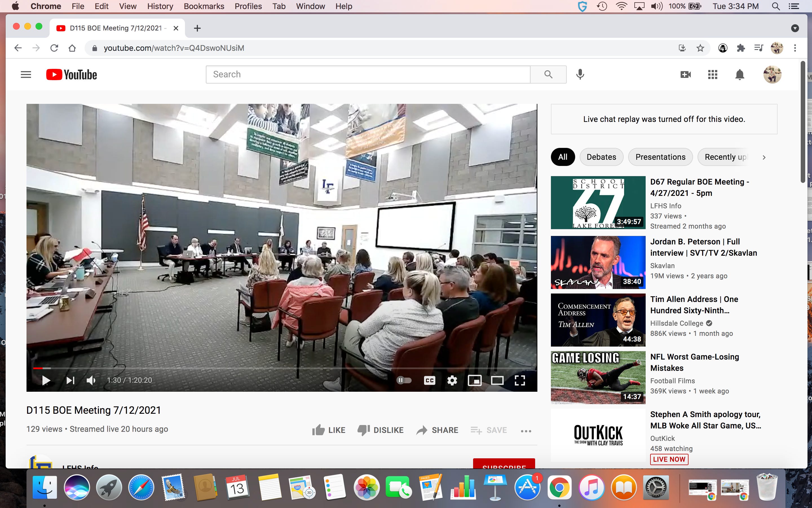Viewport: 812px width, 508px height.
Task: Open the Chrome three-dot menu
Action: (795, 48)
